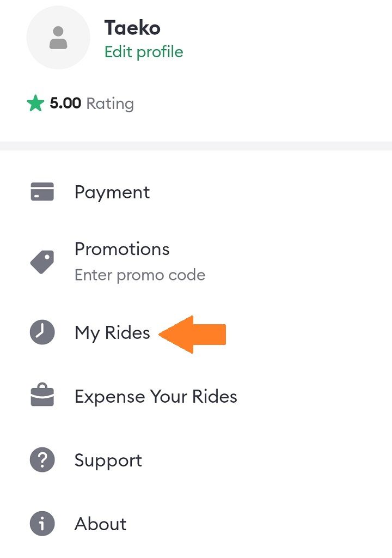Click the Taeko profile name

tap(132, 28)
